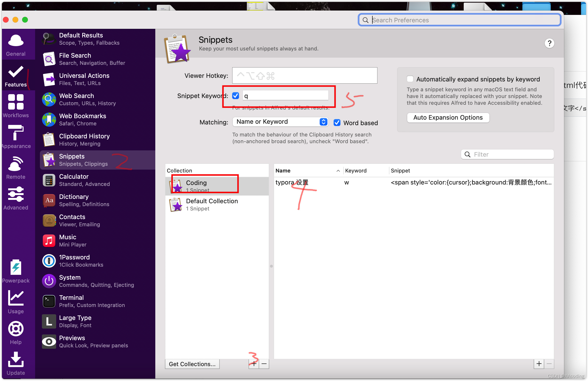Click the Snippets clipboard icon in features list

click(x=49, y=160)
